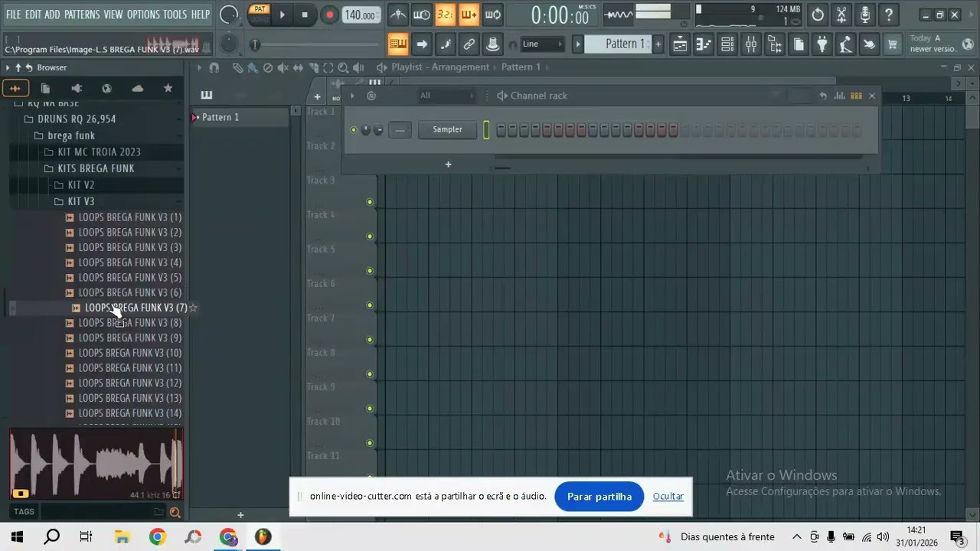This screenshot has height=551, width=980.
Task: Toggle the playlist magnet snap icon
Action: click(x=214, y=68)
